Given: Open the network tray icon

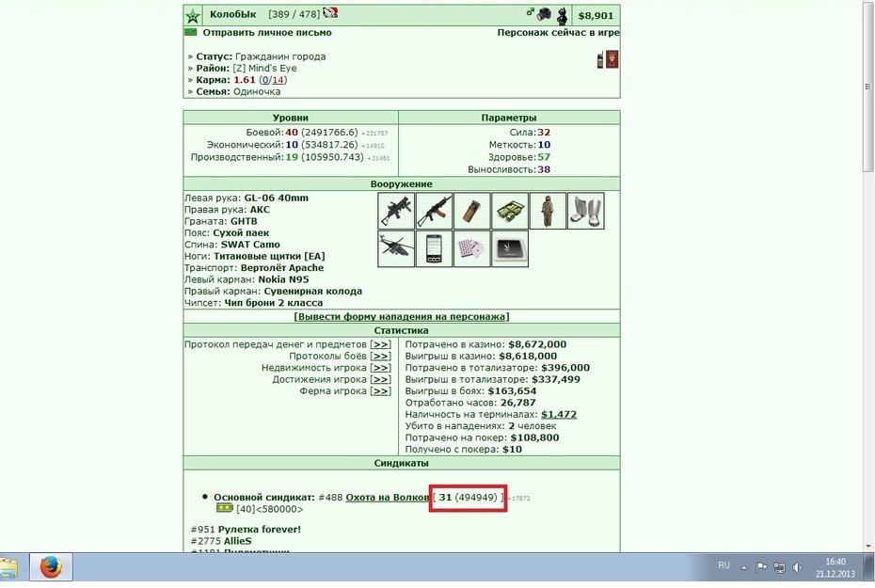Looking at the screenshot, I should [780, 568].
